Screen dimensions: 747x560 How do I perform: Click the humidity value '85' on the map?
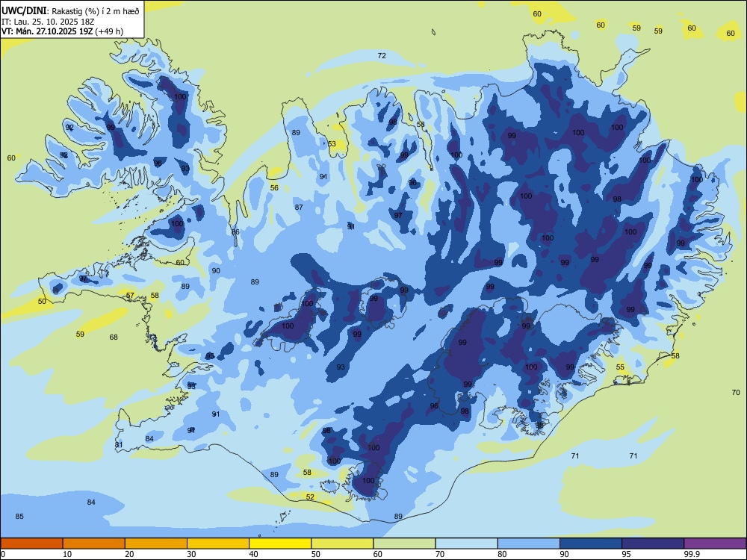pyautogui.click(x=19, y=517)
